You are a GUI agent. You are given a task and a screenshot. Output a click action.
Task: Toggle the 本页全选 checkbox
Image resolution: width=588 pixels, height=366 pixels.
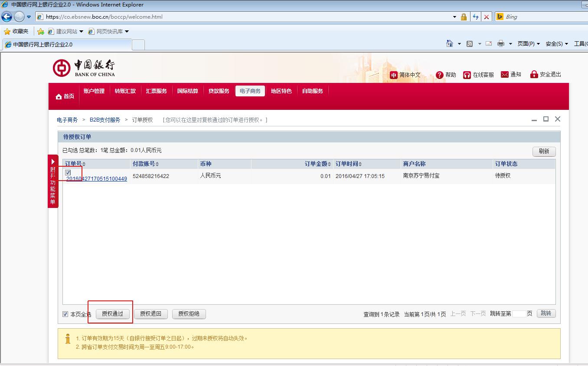pos(65,314)
